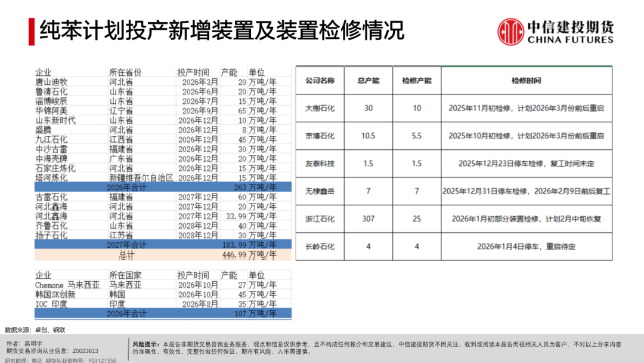This screenshot has width=644, height=363.
Task: Select the 山东新时代 enterprise cell
Action: click(55, 121)
